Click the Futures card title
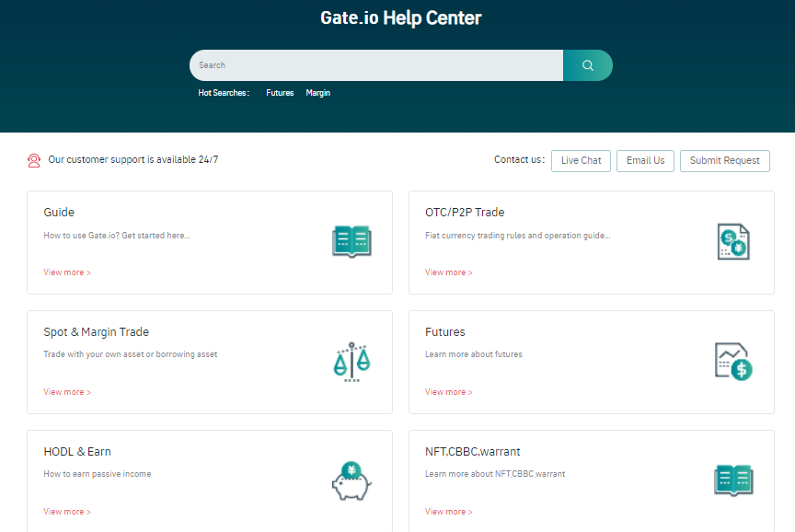 click(445, 332)
